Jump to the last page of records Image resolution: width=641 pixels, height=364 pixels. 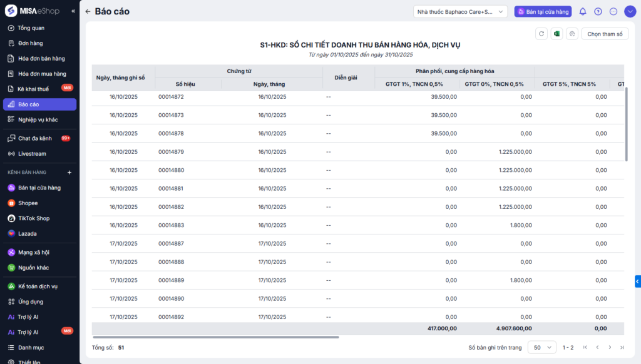pyautogui.click(x=622, y=347)
